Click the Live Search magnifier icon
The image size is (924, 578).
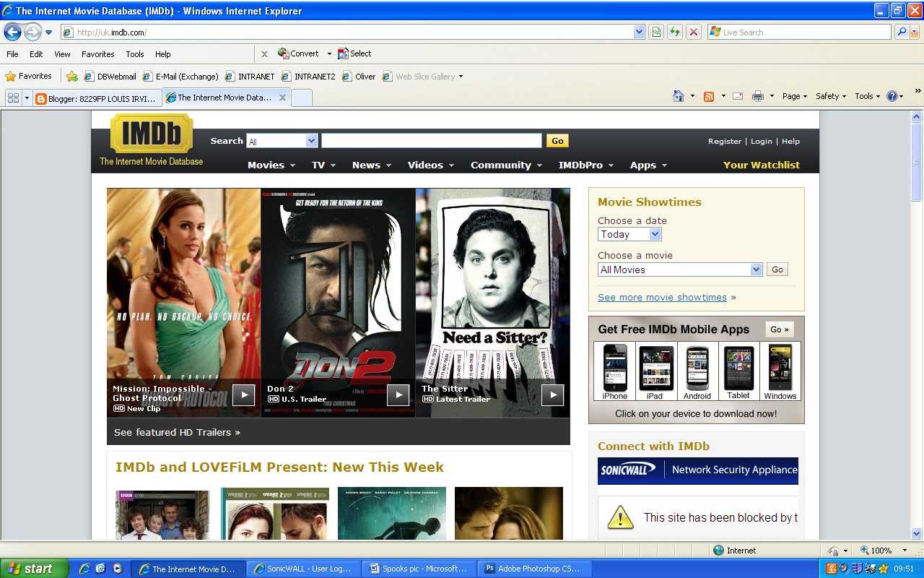902,32
